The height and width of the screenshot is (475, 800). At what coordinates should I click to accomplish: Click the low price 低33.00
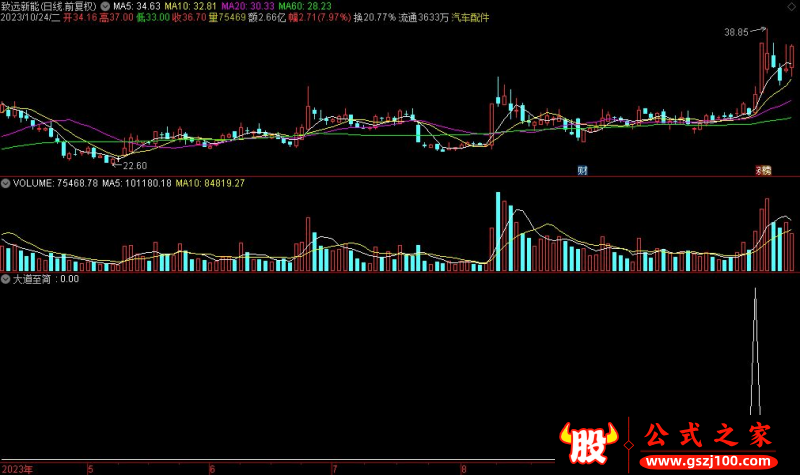click(x=153, y=17)
